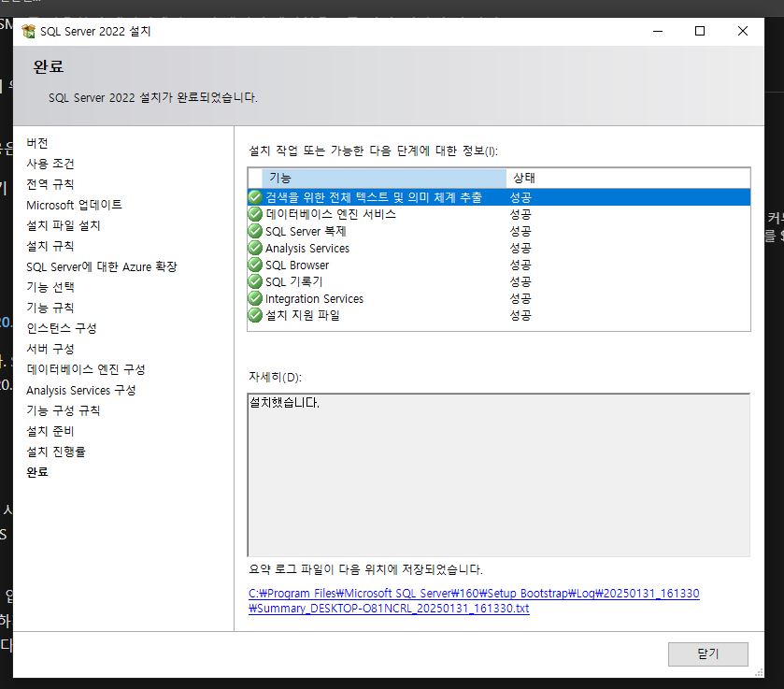The height and width of the screenshot is (689, 784).
Task: Click the 사용 조건 step
Action: pyautogui.click(x=50, y=164)
